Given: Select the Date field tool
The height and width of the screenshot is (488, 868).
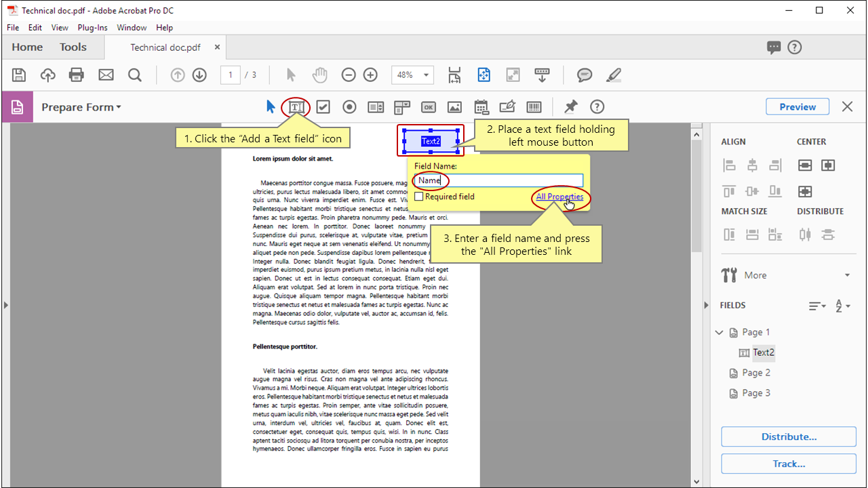Looking at the screenshot, I should click(481, 106).
